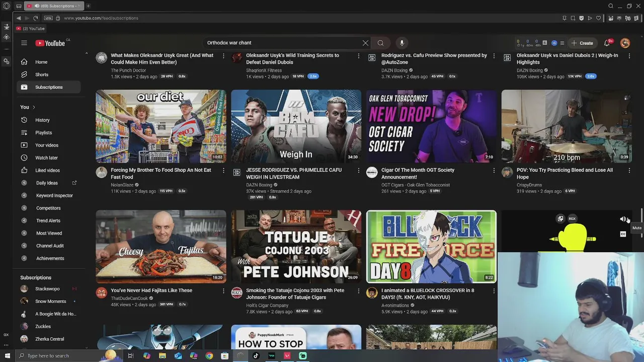The width and height of the screenshot is (644, 362).
Task: Open the notifications bell
Action: click(608, 43)
